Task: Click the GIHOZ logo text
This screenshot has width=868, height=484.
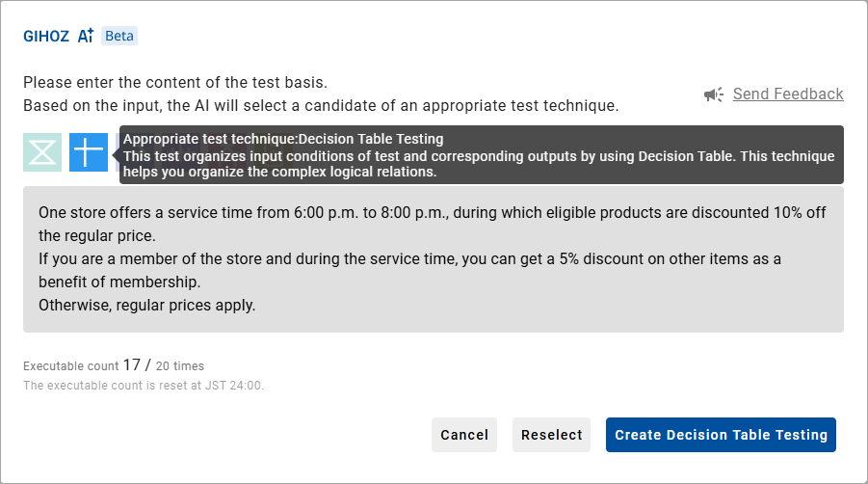Action: click(45, 36)
